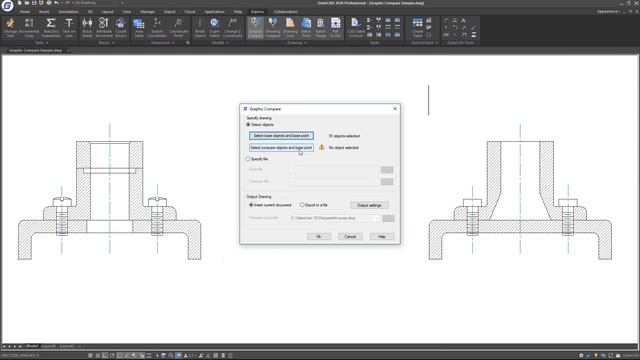Image resolution: width=640 pixels, height=360 pixels.
Task: Select the 'Select objects' radio button
Action: [x=248, y=124]
